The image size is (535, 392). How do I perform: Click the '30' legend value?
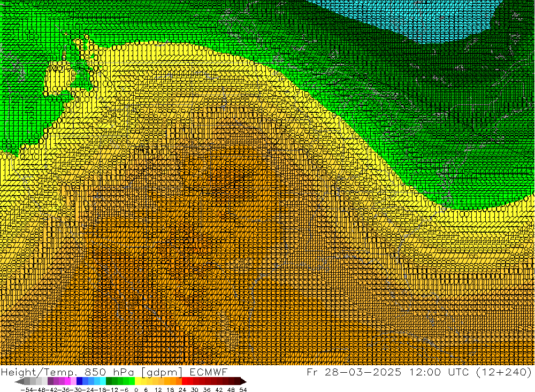(x=195, y=390)
